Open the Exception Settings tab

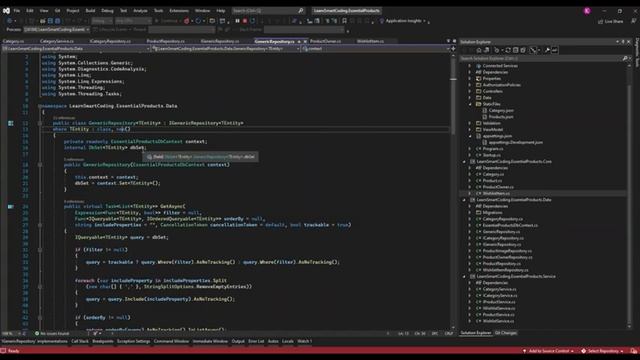coord(133,341)
